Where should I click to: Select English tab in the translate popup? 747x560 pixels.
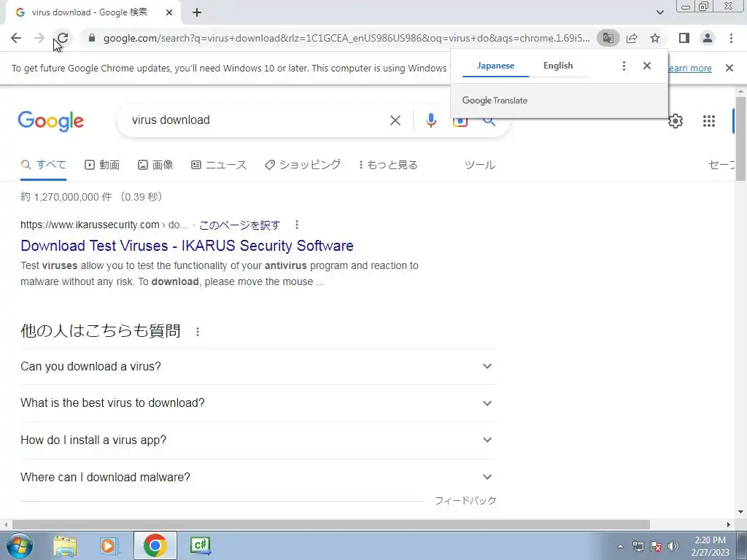(558, 66)
